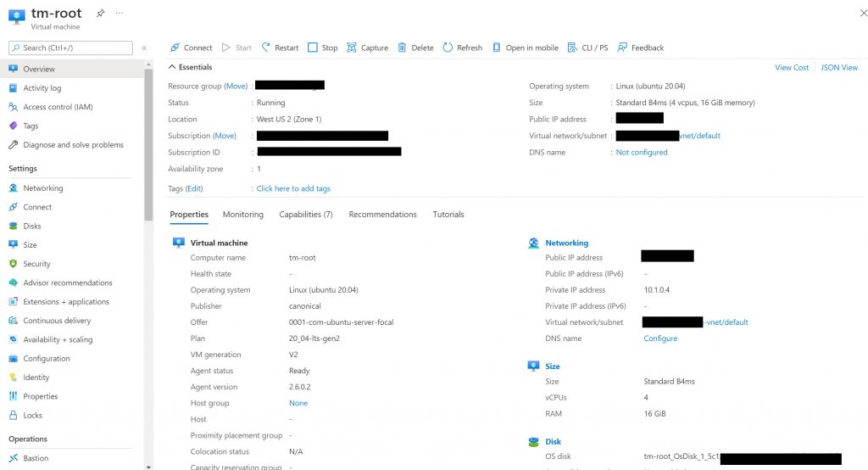Open Access control (IAM)
This screenshot has width=868, height=470.
(x=58, y=107)
